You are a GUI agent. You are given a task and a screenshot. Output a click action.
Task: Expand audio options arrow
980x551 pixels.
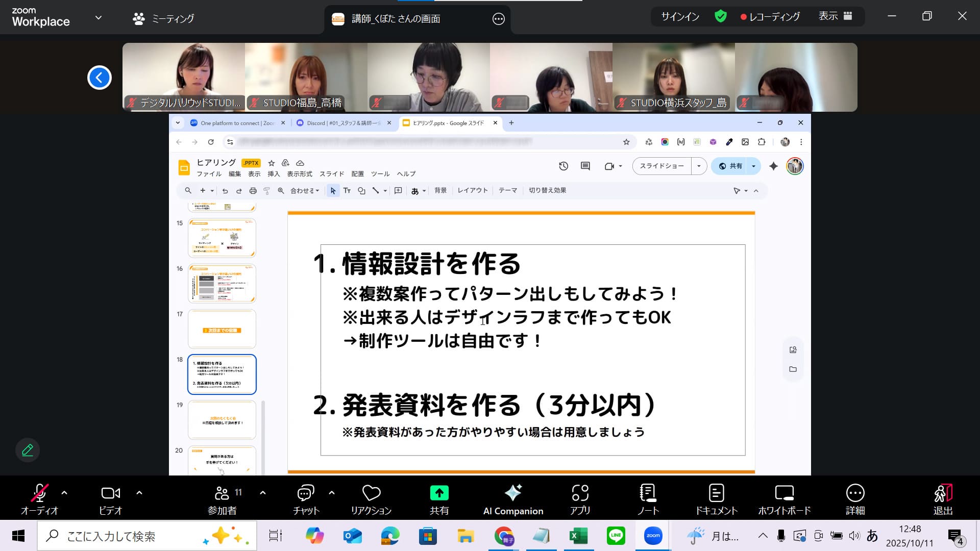click(64, 493)
